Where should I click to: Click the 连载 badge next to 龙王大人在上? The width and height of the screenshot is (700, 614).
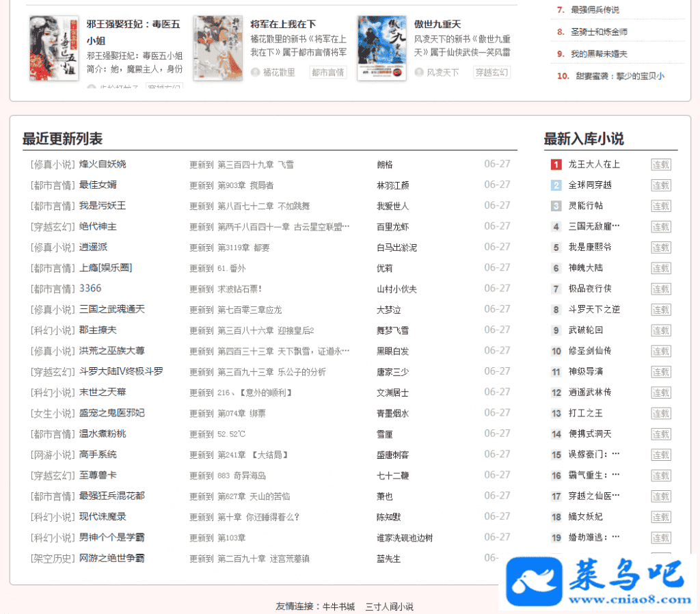660,165
